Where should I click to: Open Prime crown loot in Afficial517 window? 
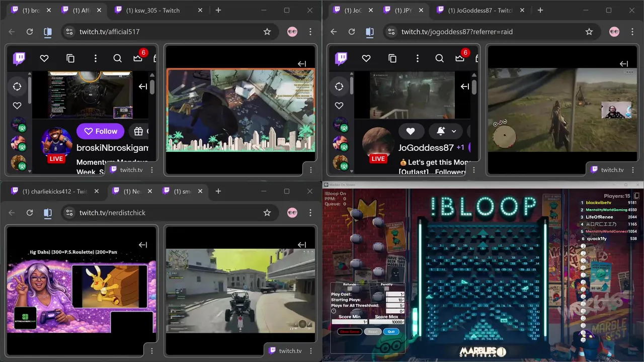pyautogui.click(x=138, y=59)
